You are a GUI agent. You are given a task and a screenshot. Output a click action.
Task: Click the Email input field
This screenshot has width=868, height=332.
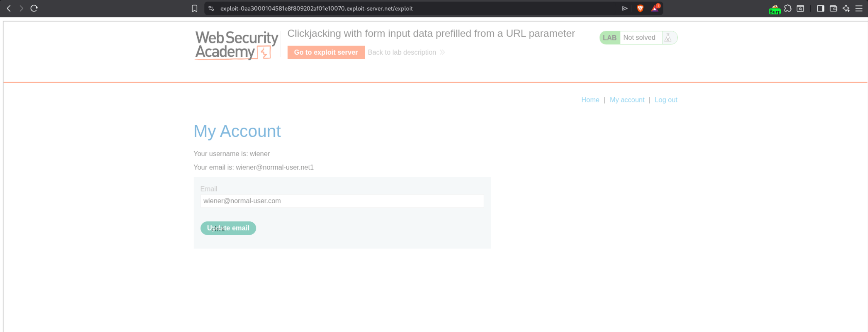click(342, 201)
